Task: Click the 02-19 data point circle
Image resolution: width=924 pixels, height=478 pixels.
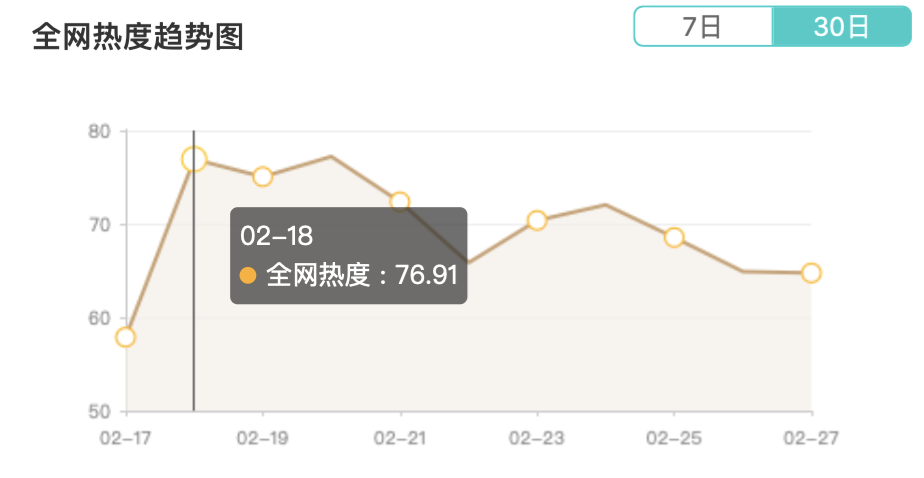Action: (263, 177)
